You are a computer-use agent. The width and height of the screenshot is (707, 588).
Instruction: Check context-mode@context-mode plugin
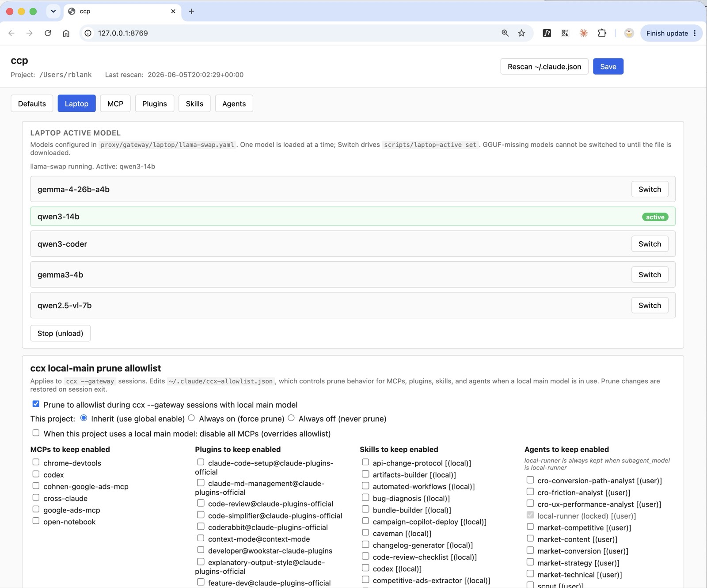pyautogui.click(x=201, y=538)
